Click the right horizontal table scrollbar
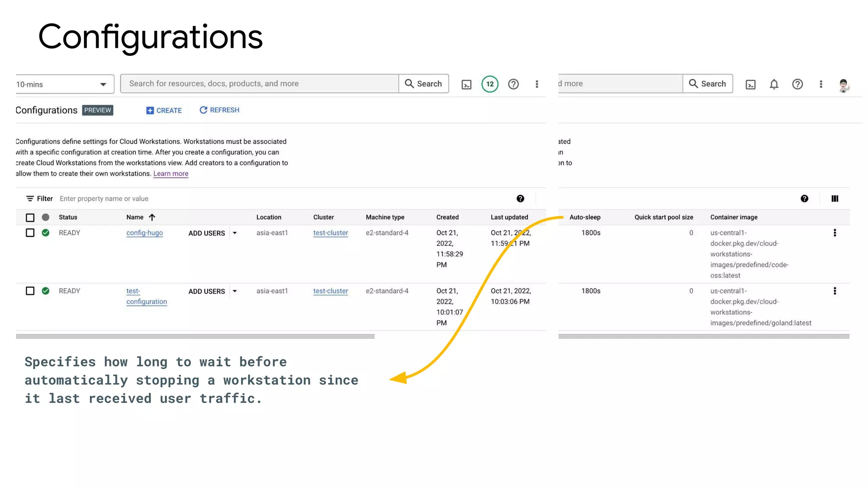This screenshot has height=488, width=868. click(x=704, y=336)
